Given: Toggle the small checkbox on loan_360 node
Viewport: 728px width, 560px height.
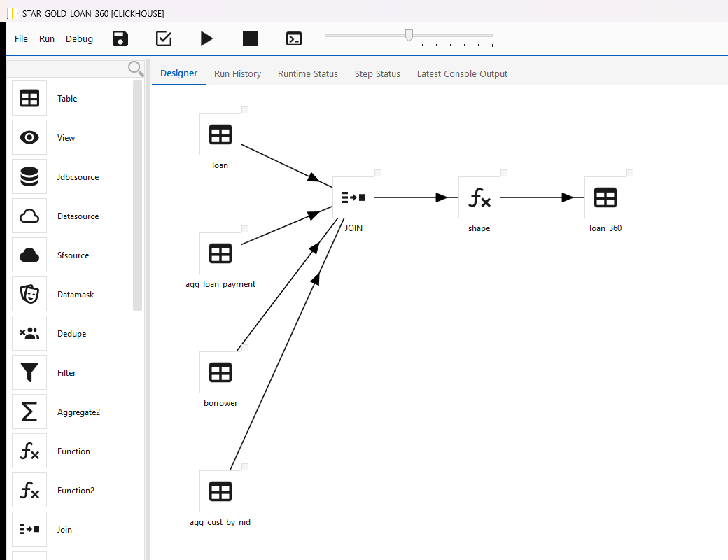Looking at the screenshot, I should tap(630, 173).
